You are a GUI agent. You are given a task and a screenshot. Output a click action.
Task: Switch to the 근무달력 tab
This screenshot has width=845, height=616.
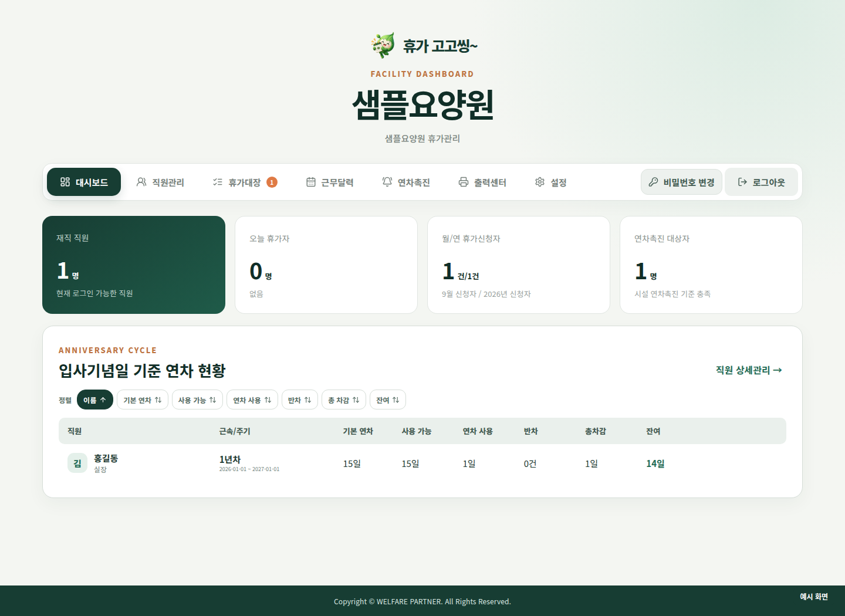click(330, 182)
